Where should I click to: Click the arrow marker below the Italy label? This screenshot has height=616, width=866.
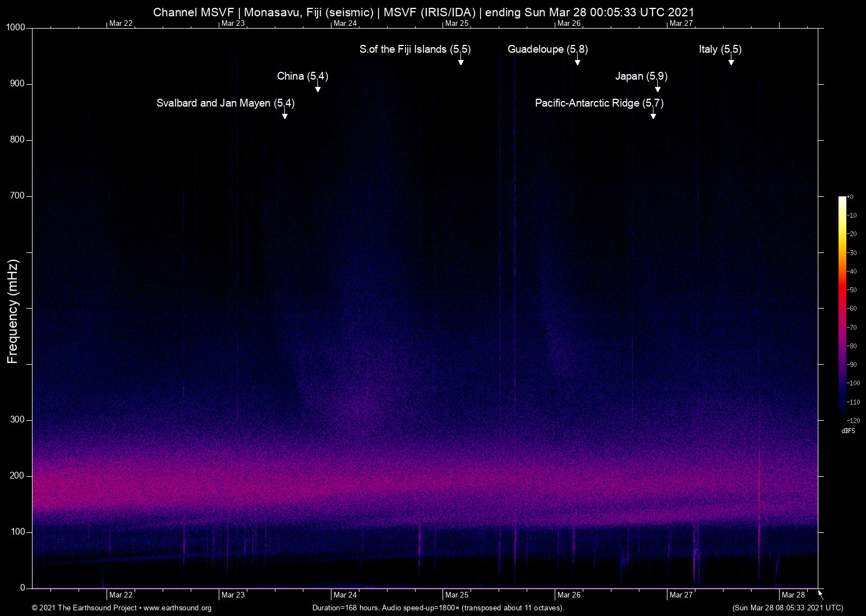click(x=731, y=61)
